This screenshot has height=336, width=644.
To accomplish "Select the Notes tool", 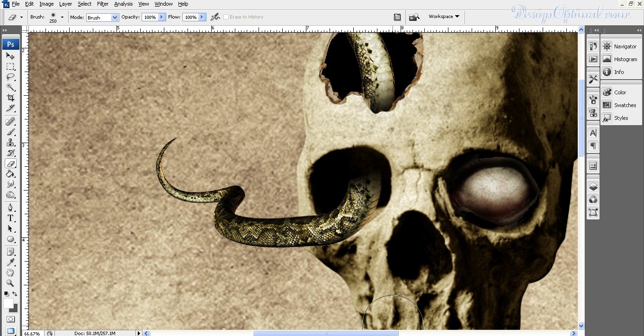I will click(x=10, y=252).
